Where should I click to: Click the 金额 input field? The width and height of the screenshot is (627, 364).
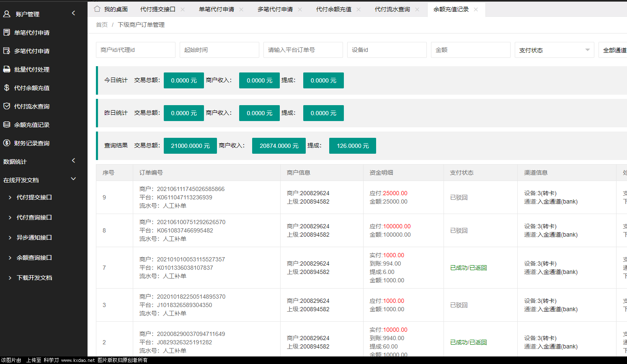(x=471, y=50)
